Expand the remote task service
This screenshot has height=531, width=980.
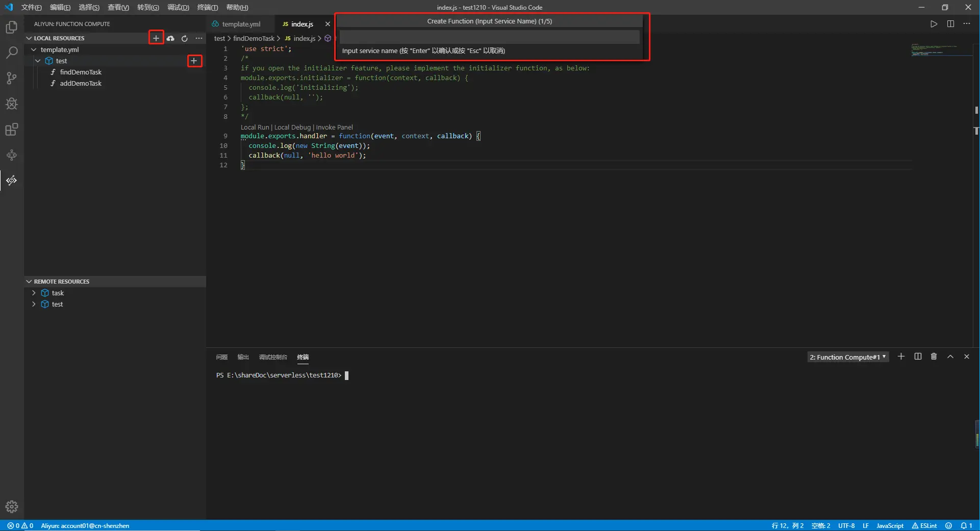tap(34, 293)
